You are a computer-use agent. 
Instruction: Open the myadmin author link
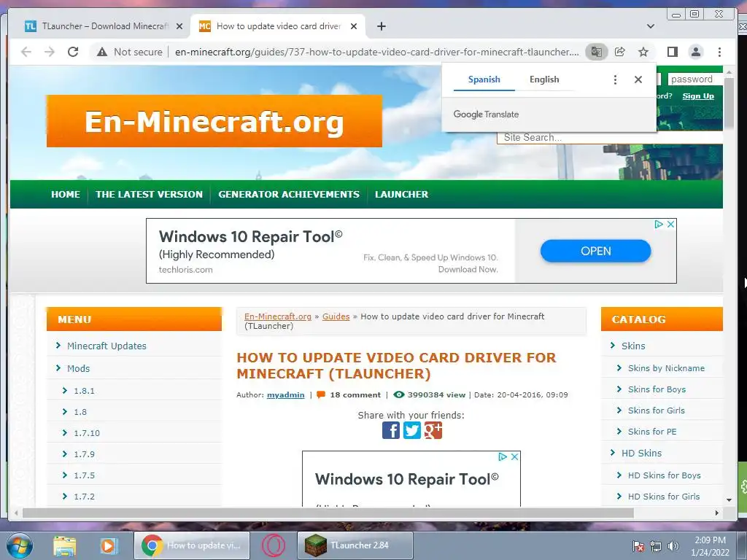click(285, 394)
